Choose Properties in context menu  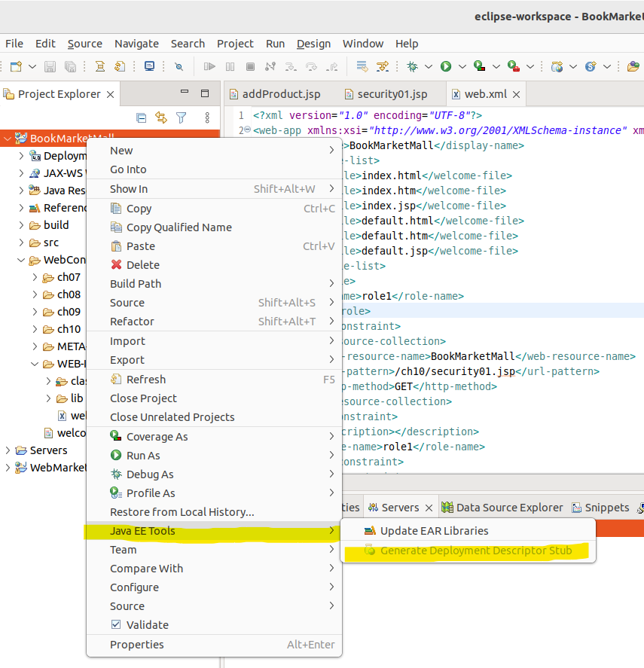click(214, 645)
